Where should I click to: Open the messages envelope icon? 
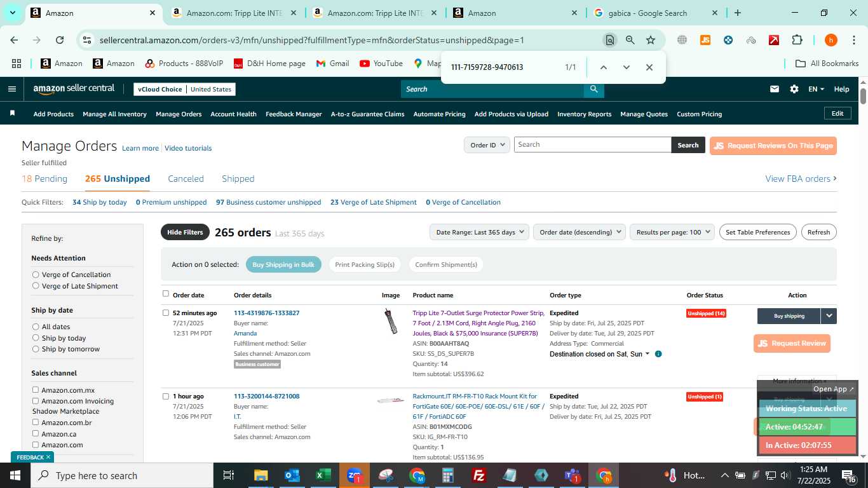(774, 89)
